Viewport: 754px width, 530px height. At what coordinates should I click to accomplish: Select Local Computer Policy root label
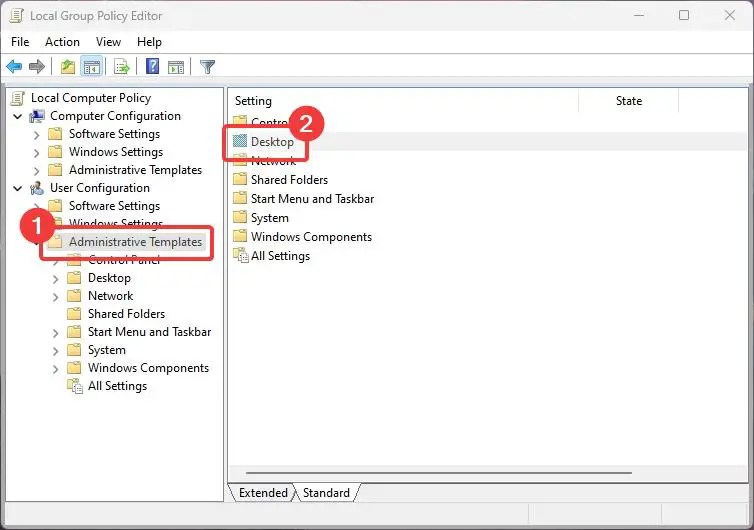(91, 98)
